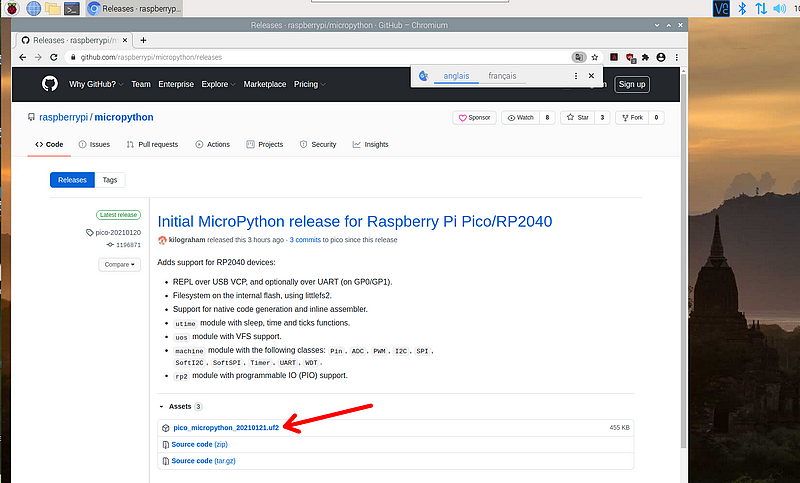The width and height of the screenshot is (800, 483).
Task: Click the Releases button
Action: [x=72, y=180]
